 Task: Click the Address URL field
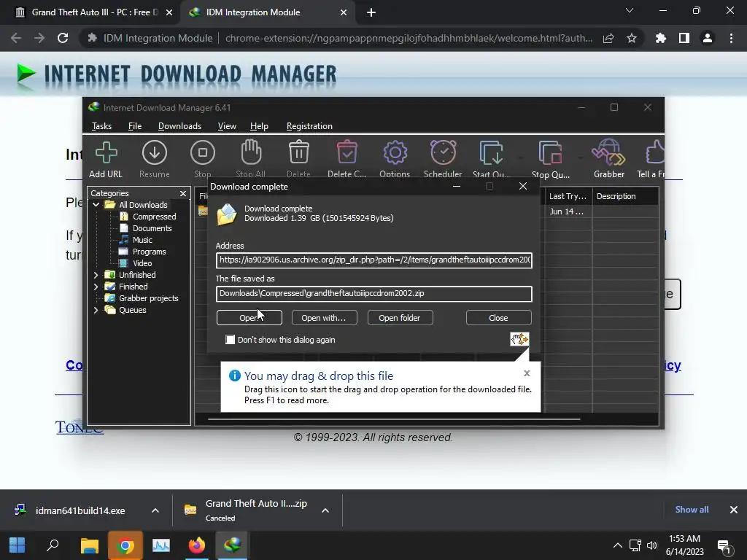point(374,260)
